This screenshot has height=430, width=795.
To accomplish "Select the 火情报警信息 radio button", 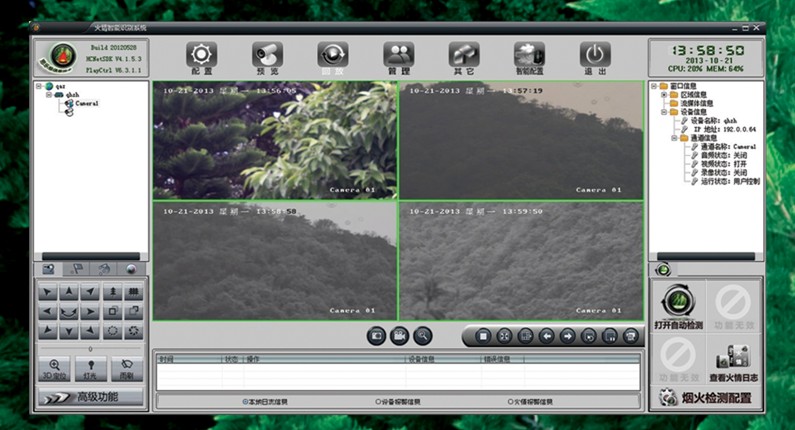I will [510, 402].
